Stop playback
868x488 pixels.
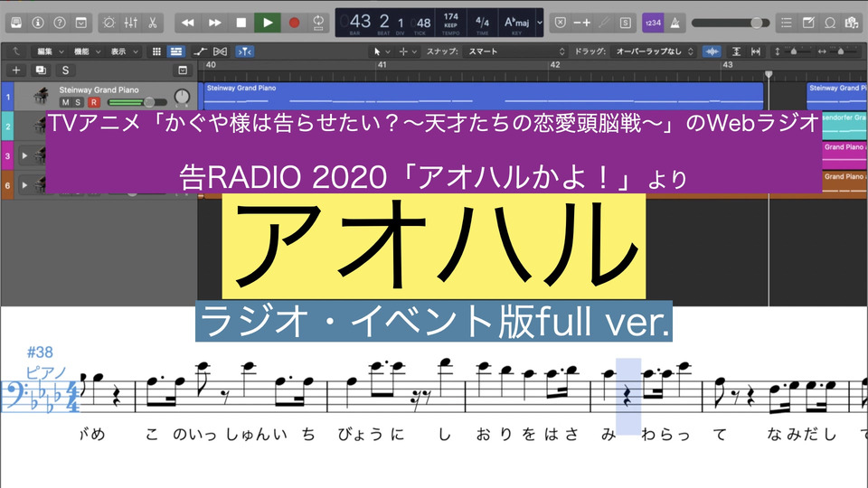[x=241, y=23]
